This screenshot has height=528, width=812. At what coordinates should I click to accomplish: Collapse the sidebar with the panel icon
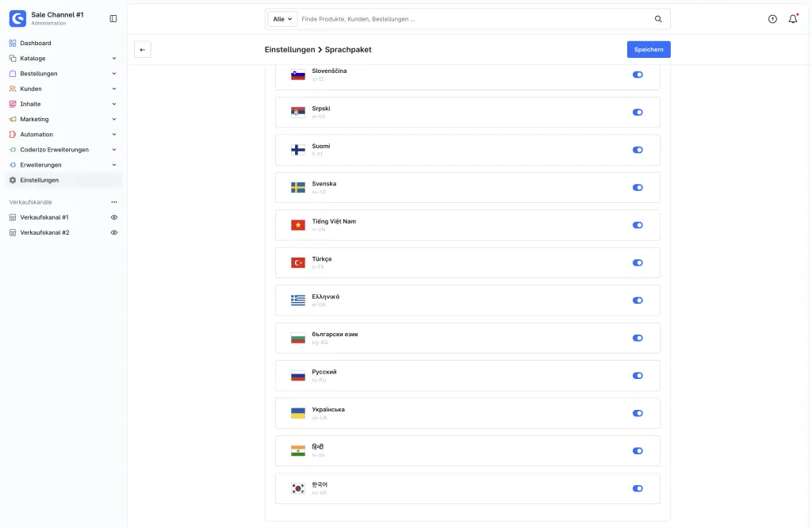(x=113, y=19)
